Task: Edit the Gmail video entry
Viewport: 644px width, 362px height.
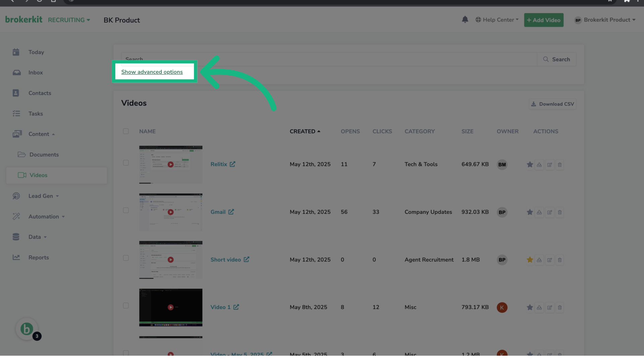Action: point(549,212)
